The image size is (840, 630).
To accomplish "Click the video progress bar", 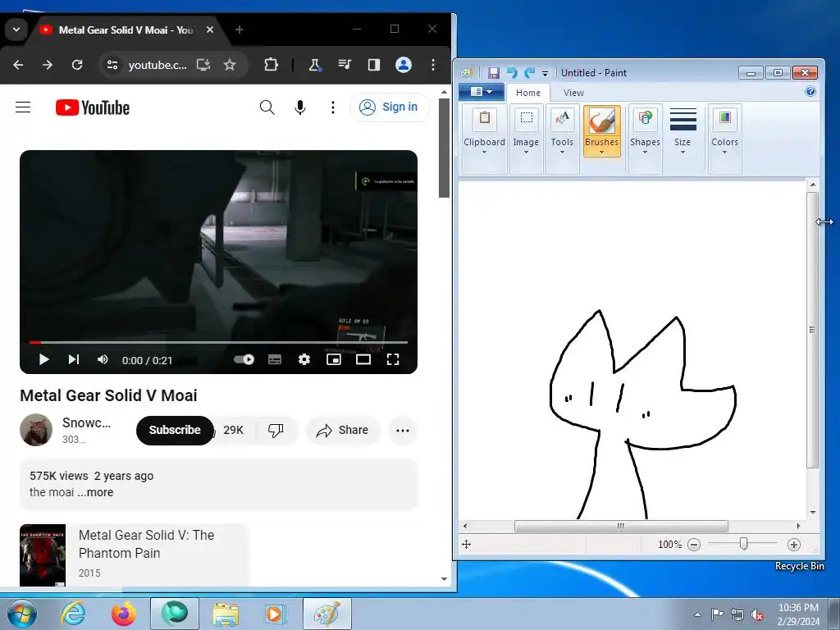I will point(218,342).
